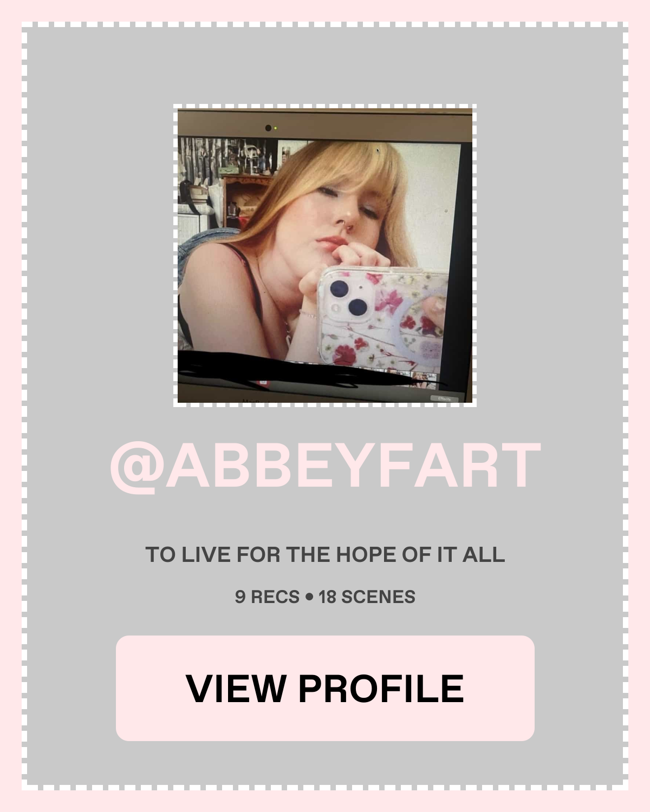Select the 18 SCENES stat

367,597
